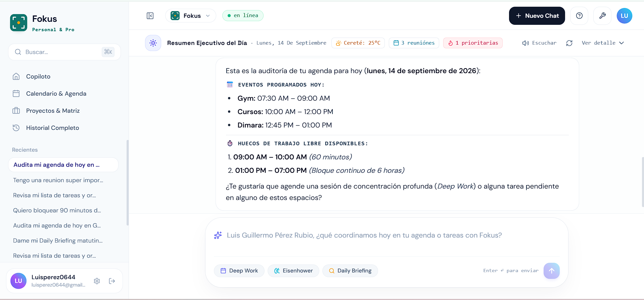Expand the Fokus model selector dropdown
This screenshot has height=300, width=644.
point(190,16)
